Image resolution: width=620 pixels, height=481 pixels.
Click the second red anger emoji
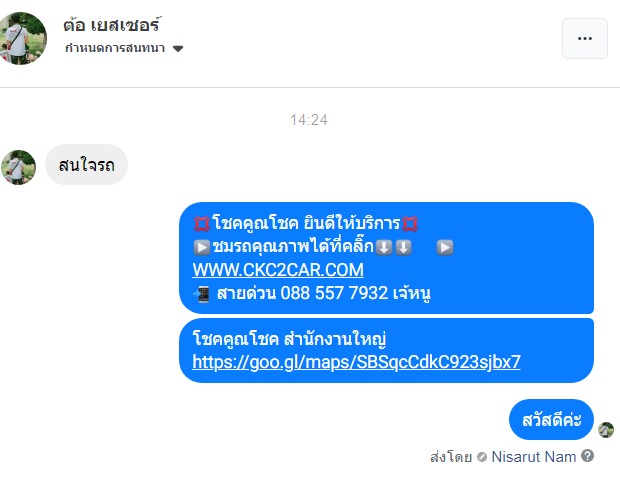click(410, 224)
